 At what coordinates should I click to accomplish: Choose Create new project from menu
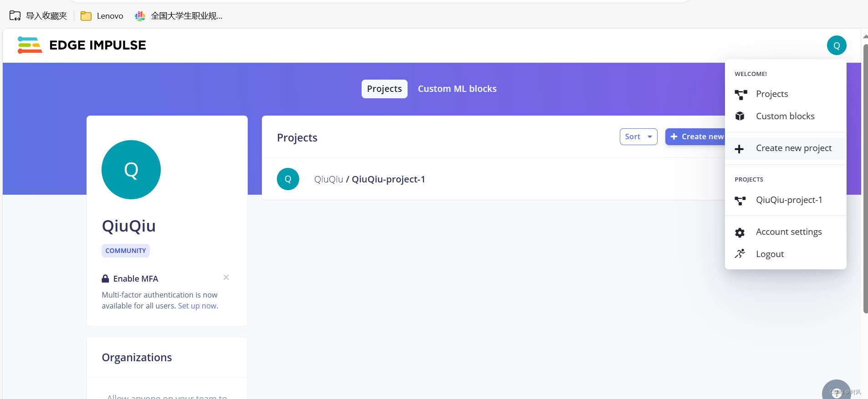pos(786,148)
